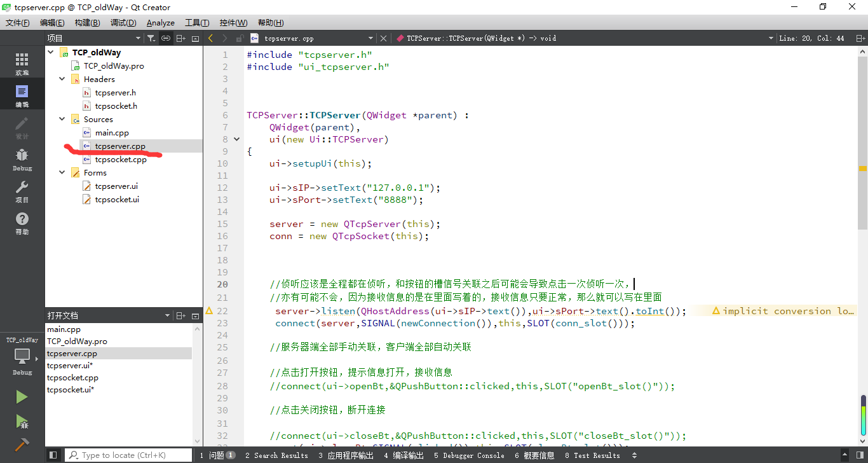
Task: Toggle the file read-only lock icon
Action: tap(240, 38)
